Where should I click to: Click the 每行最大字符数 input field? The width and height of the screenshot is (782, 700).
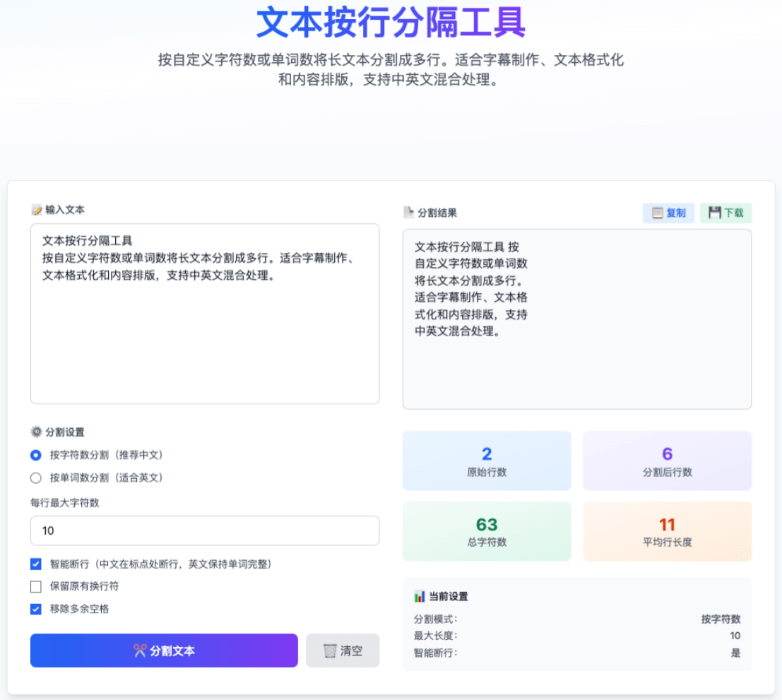pos(205,530)
